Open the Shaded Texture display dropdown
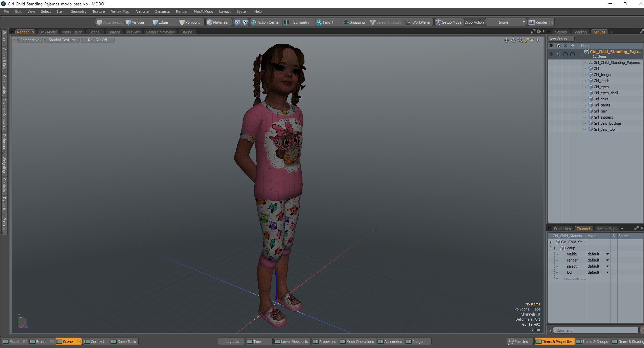Image resolution: width=644 pixels, height=348 pixels. tap(62, 40)
